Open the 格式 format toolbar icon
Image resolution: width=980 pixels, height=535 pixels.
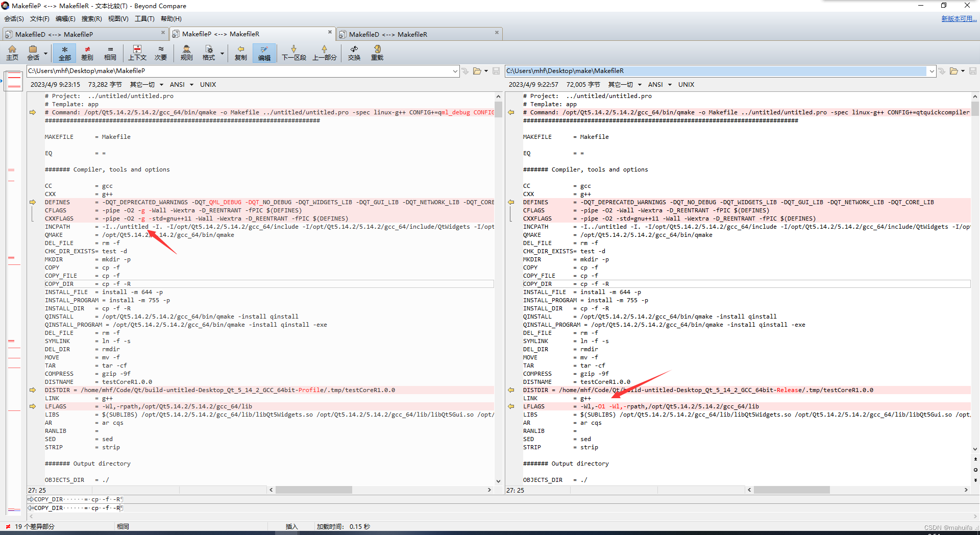[x=209, y=53]
